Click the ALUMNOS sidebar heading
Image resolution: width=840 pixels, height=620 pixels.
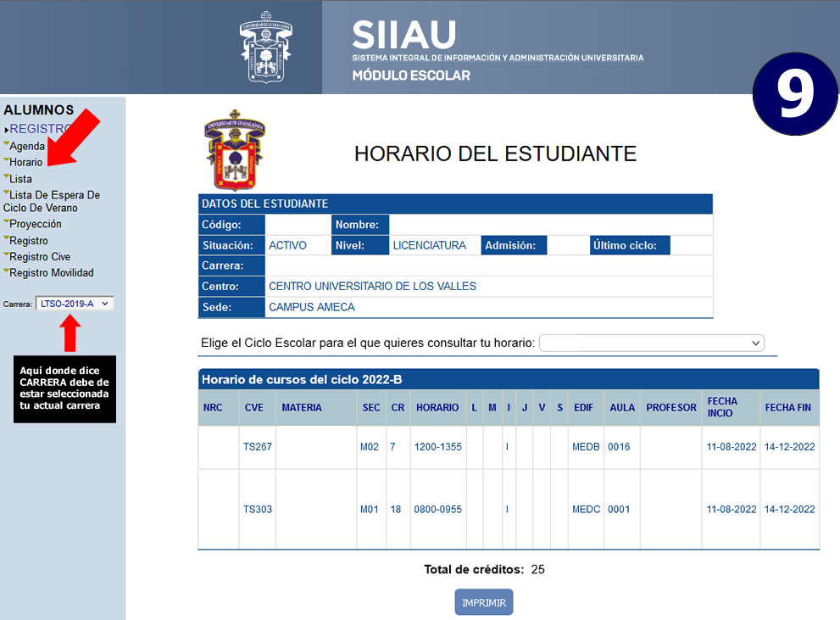click(39, 110)
